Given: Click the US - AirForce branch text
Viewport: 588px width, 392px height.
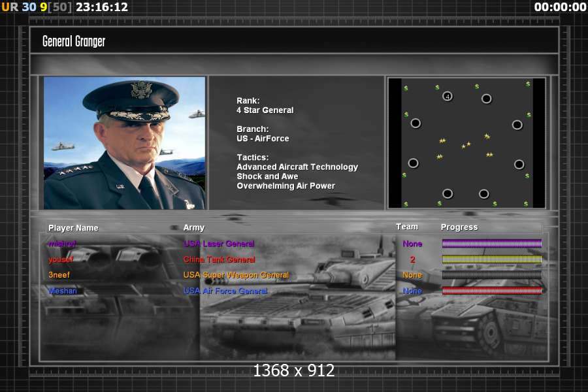Looking at the screenshot, I should [263, 139].
